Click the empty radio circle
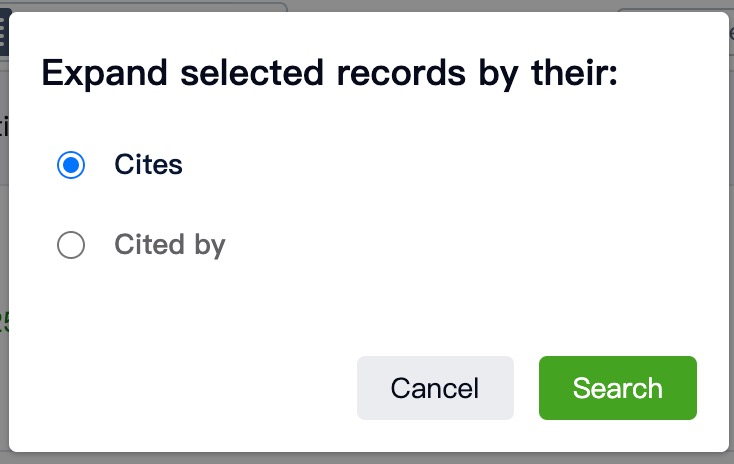Viewport: 734px width, 464px height. 71,245
